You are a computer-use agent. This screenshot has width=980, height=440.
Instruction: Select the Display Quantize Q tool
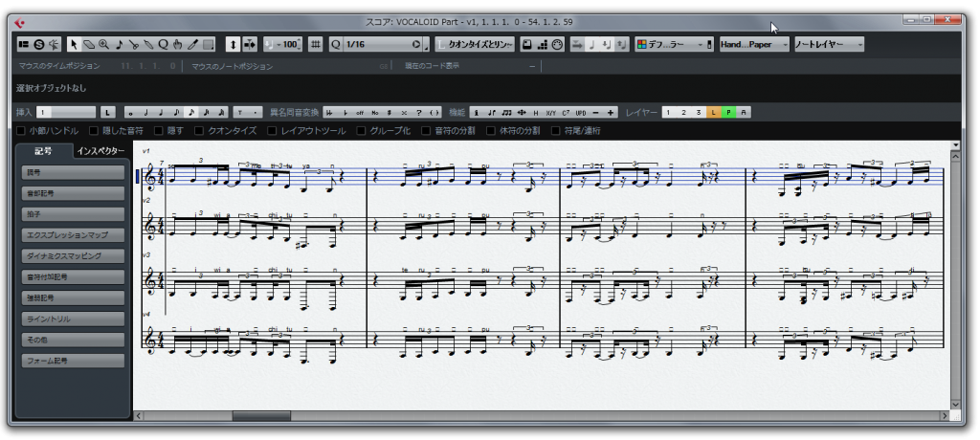click(x=163, y=44)
